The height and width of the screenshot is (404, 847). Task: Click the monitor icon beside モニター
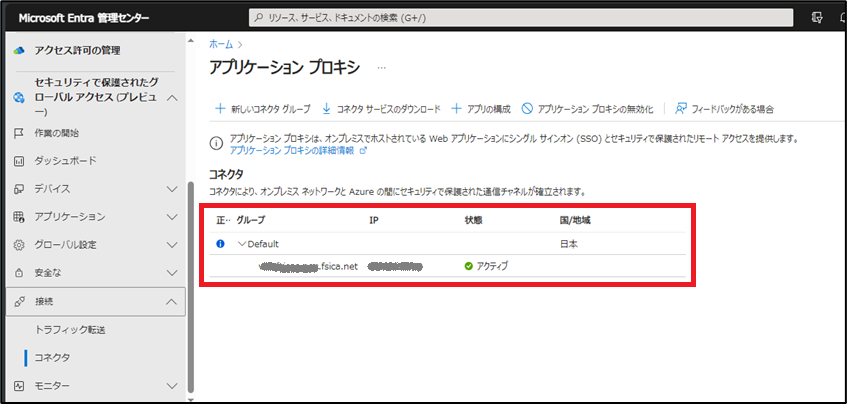click(x=19, y=386)
